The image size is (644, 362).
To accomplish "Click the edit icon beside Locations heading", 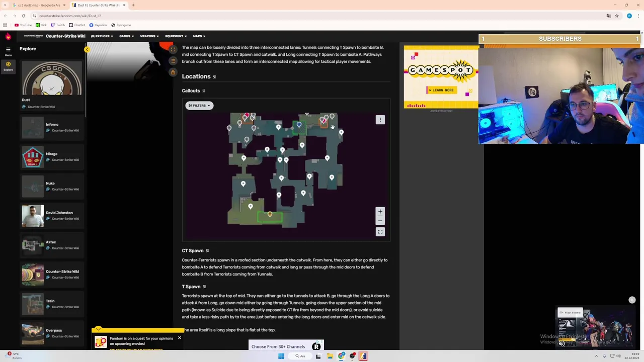I will tap(214, 77).
